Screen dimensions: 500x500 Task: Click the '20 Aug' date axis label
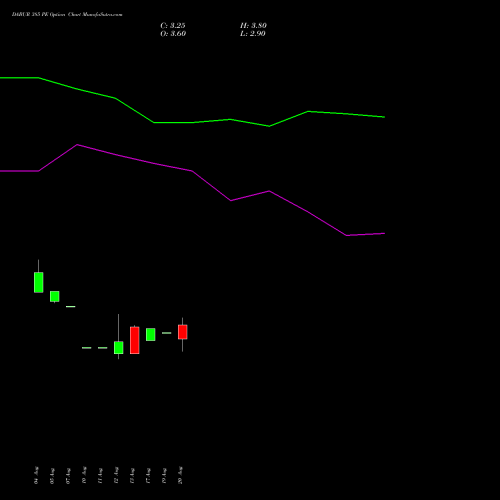click(180, 475)
